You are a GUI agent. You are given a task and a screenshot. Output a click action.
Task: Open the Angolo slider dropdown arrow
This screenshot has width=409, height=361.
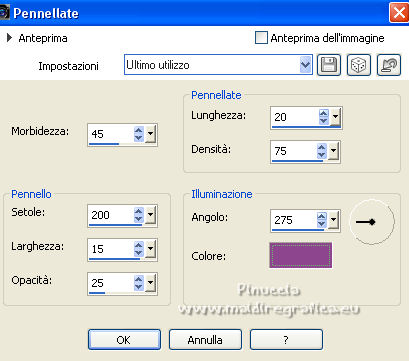coord(333,220)
